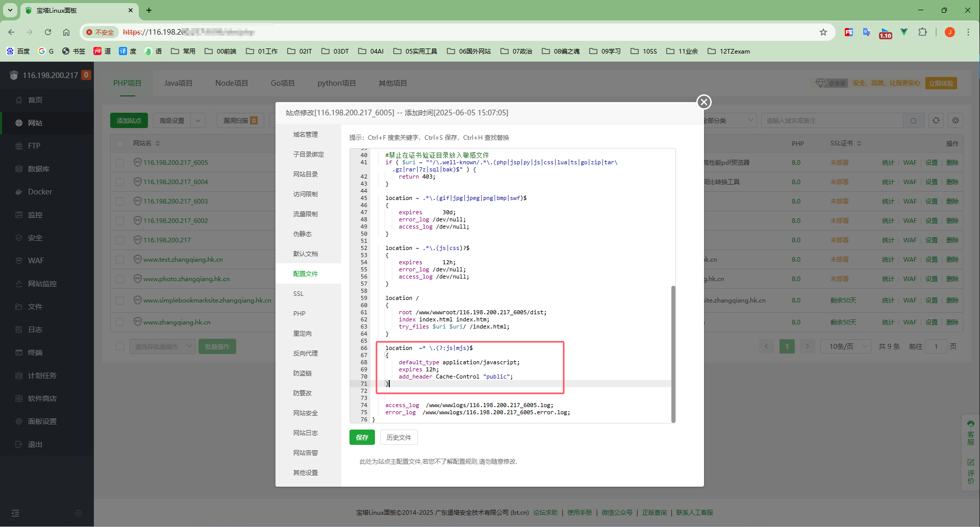Open browser extensions puzzle icon

click(922, 32)
